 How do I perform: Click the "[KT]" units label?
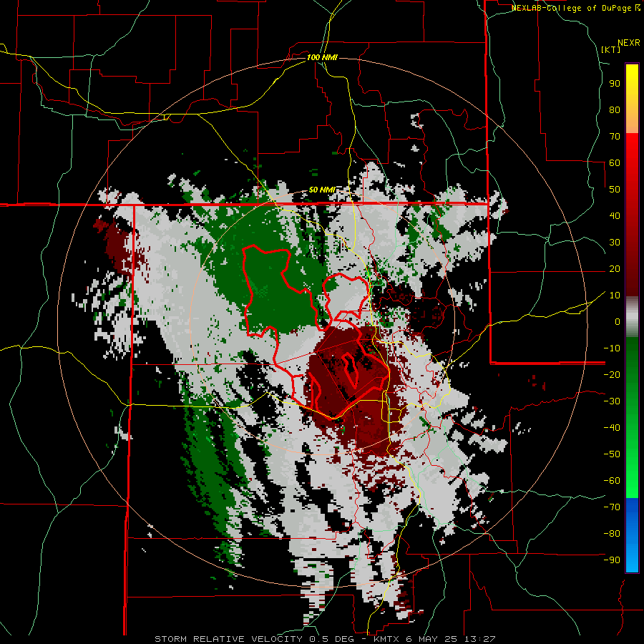[x=611, y=49]
